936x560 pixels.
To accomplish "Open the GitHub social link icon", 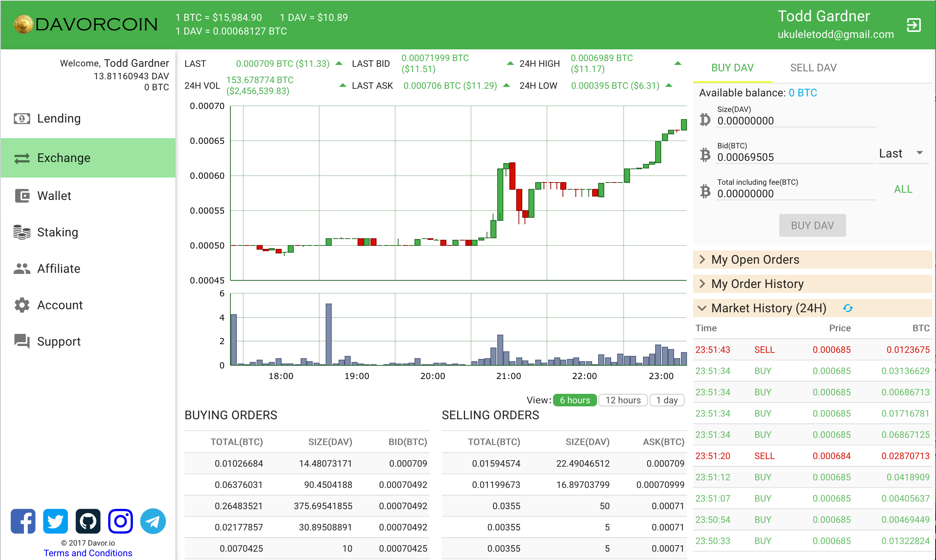I will [88, 521].
